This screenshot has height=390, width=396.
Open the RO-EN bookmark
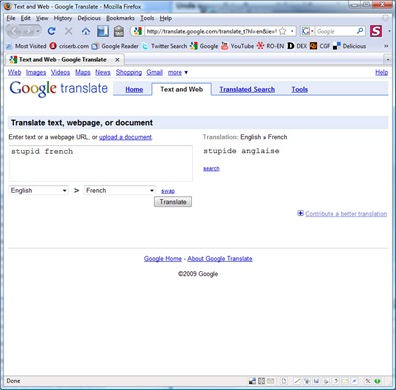270,46
